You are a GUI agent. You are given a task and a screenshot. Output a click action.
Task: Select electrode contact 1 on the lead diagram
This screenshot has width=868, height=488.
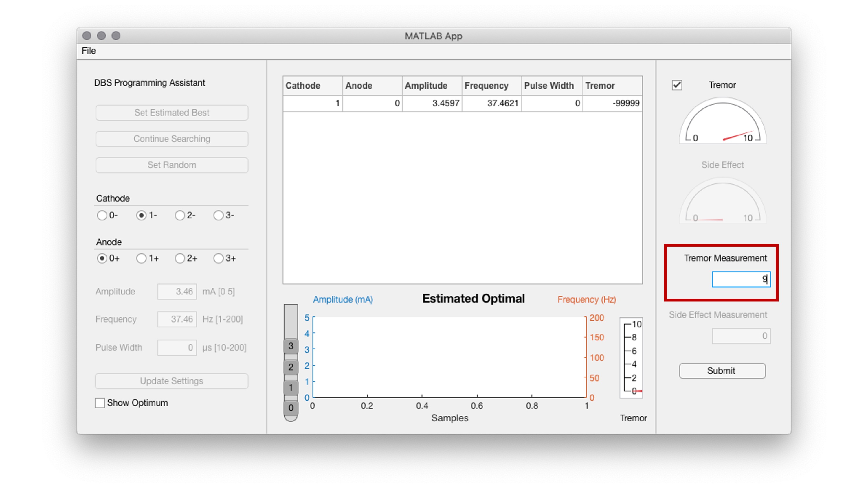tap(291, 388)
